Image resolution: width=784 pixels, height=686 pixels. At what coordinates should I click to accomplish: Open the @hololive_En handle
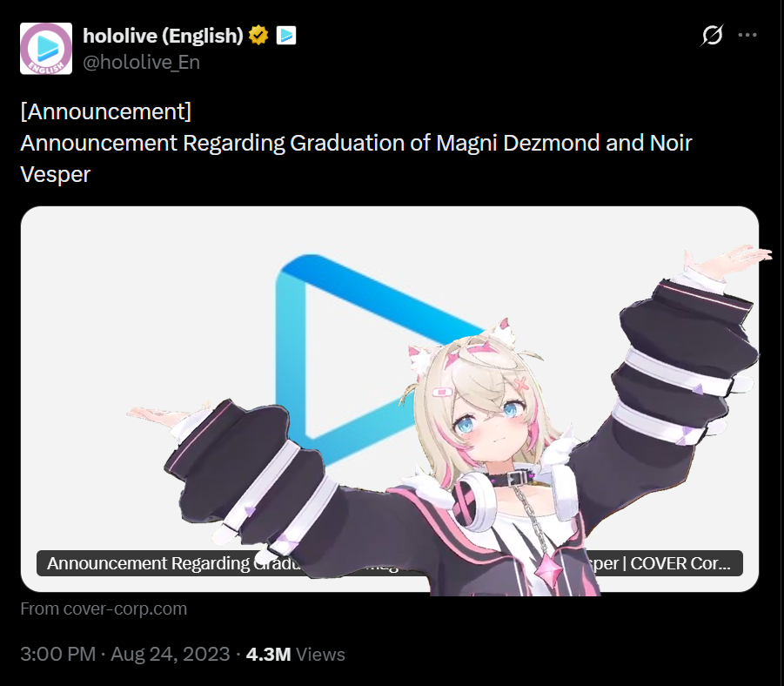point(142,62)
